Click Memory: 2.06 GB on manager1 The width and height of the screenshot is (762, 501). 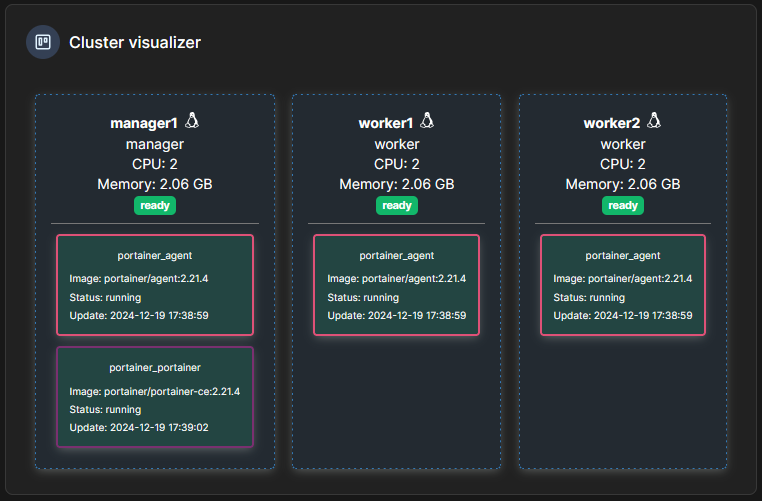pos(155,184)
